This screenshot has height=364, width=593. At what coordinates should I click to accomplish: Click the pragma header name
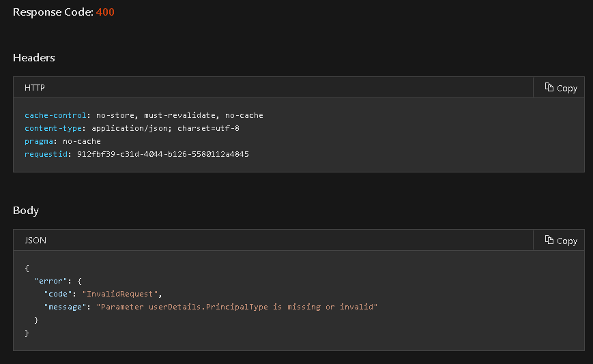click(39, 141)
